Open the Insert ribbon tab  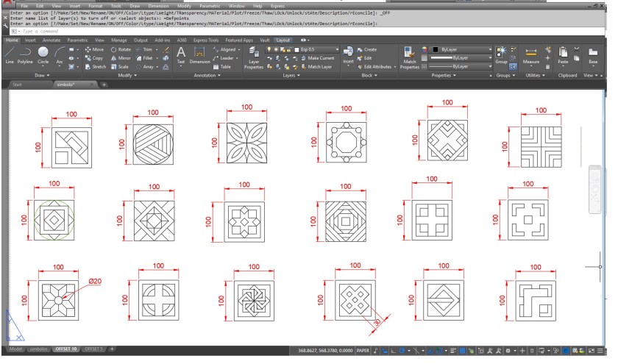coord(30,40)
